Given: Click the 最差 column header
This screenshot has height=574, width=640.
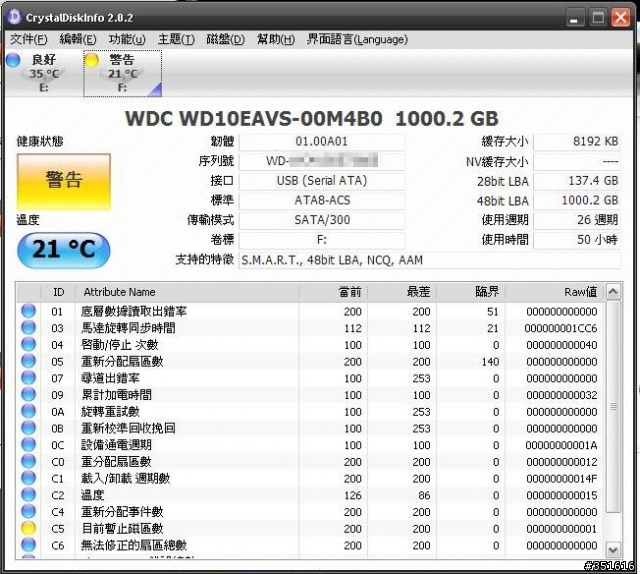Looking at the screenshot, I should [x=402, y=292].
